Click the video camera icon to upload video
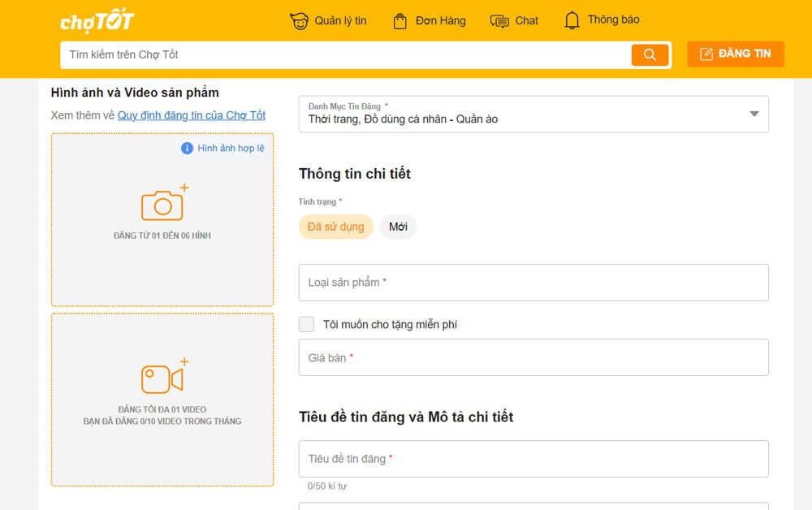This screenshot has width=812, height=510. [x=162, y=375]
